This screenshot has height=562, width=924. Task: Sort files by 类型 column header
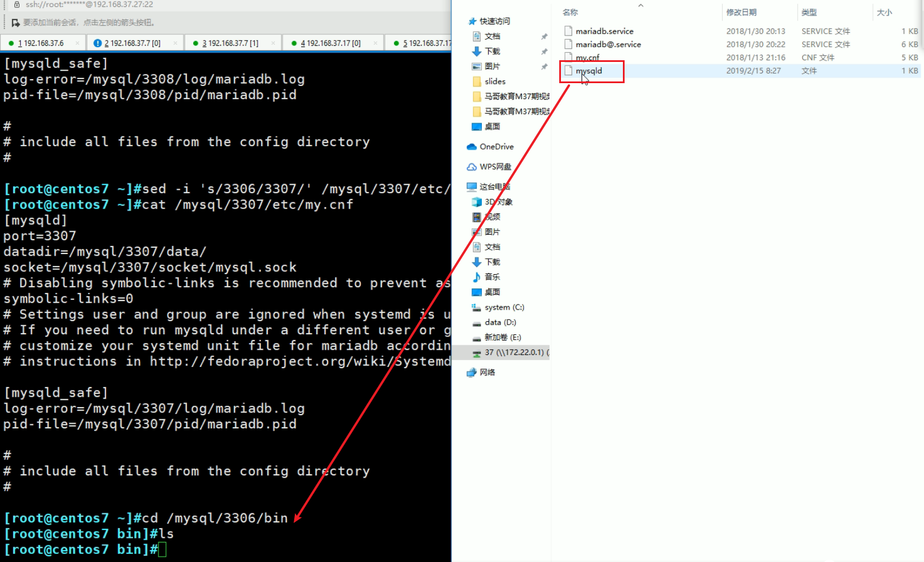[x=809, y=13]
